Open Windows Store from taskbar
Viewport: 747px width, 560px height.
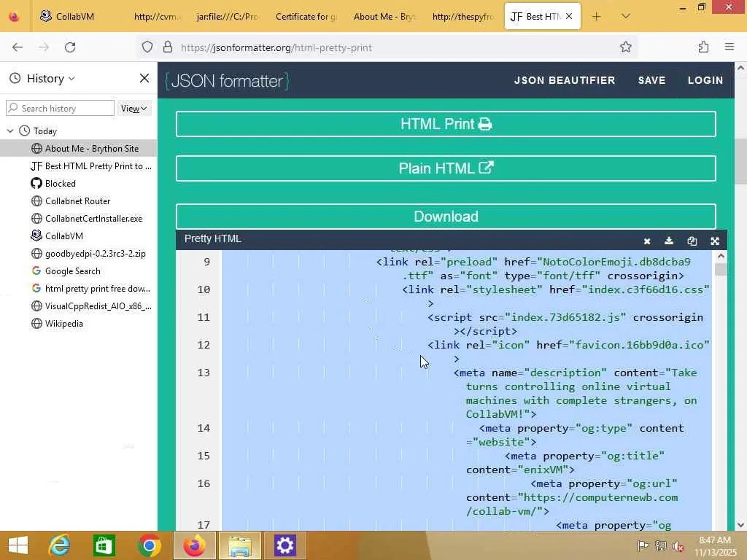pyautogui.click(x=104, y=545)
